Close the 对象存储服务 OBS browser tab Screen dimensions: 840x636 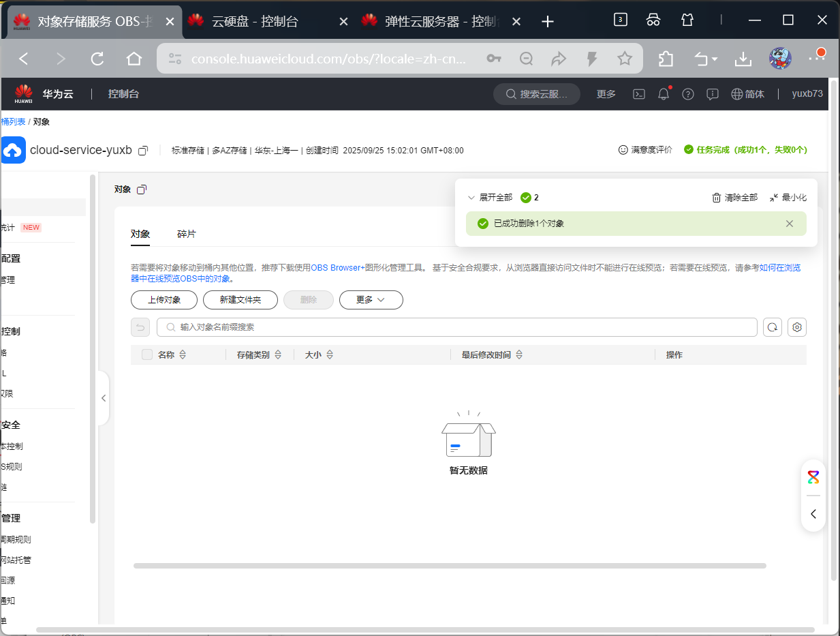[x=170, y=22]
